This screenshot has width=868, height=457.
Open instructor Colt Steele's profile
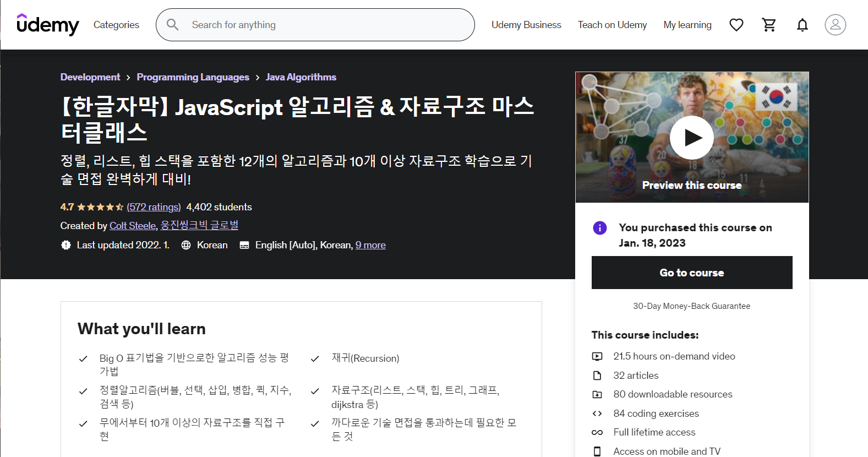tap(133, 226)
